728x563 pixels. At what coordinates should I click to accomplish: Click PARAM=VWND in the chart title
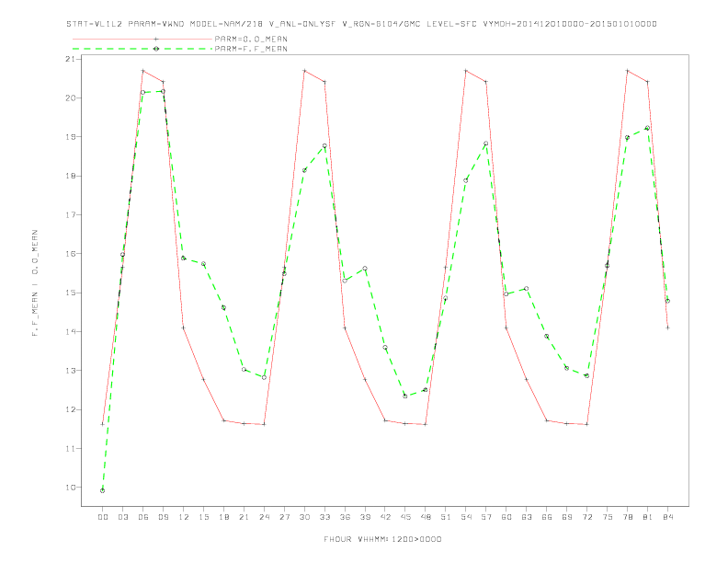156,24
